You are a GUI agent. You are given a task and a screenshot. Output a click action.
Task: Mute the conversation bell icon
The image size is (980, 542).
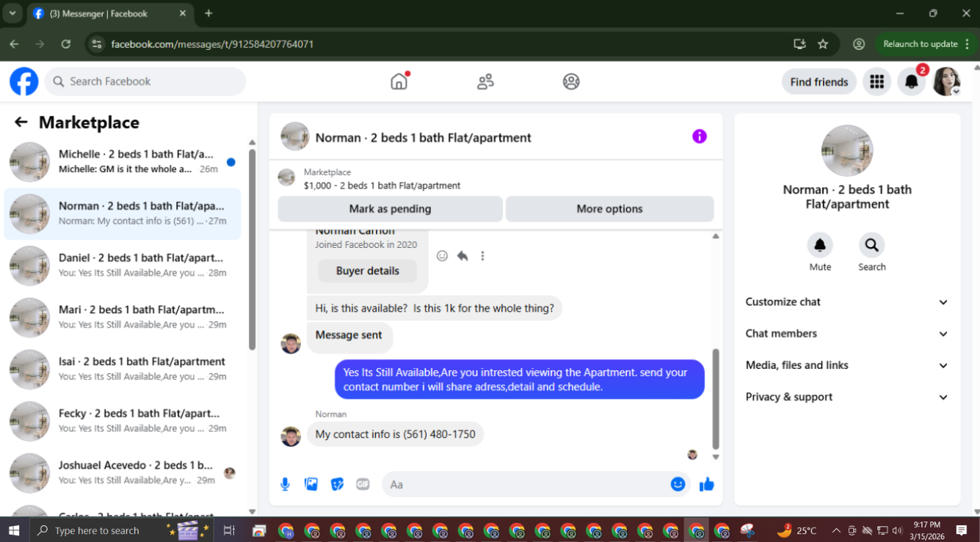(x=820, y=245)
